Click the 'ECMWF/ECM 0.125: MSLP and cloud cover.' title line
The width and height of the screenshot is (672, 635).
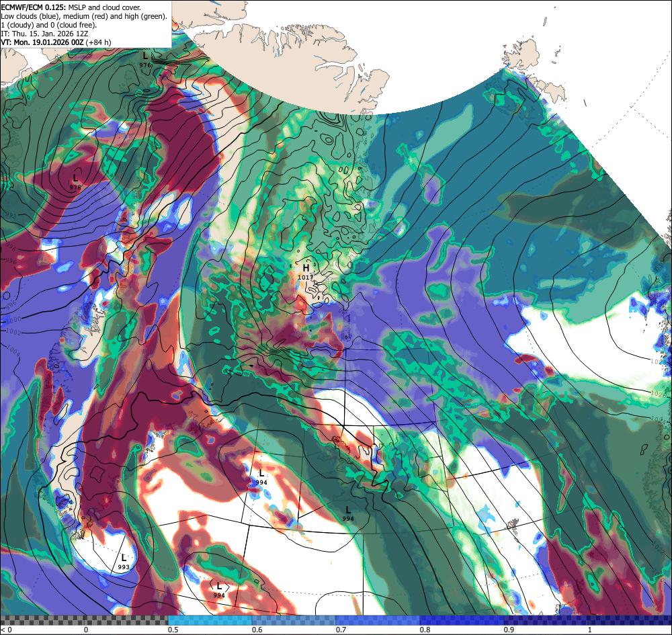[x=71, y=7]
